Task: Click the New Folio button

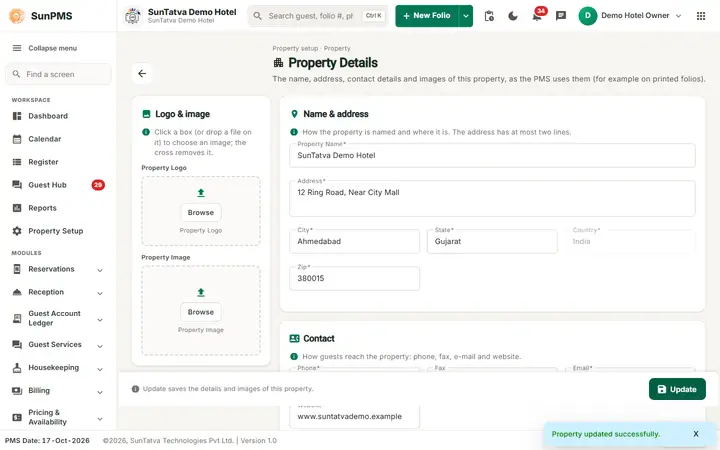Action: (427, 16)
